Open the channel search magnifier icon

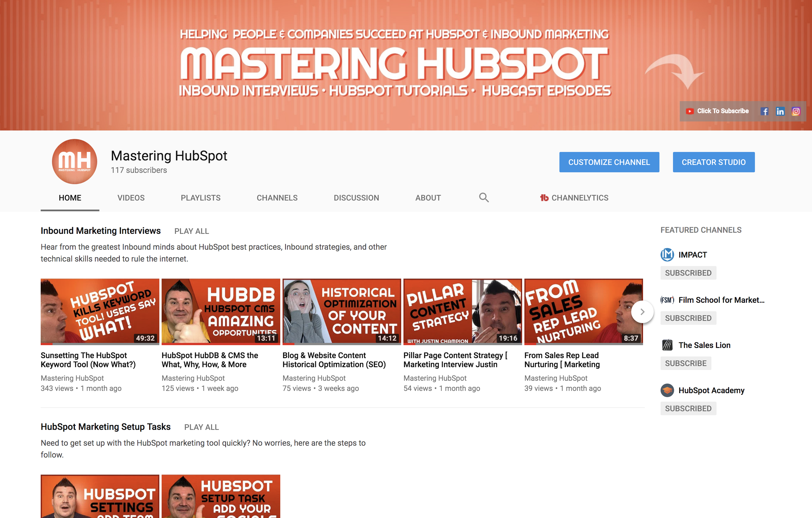pyautogui.click(x=484, y=197)
